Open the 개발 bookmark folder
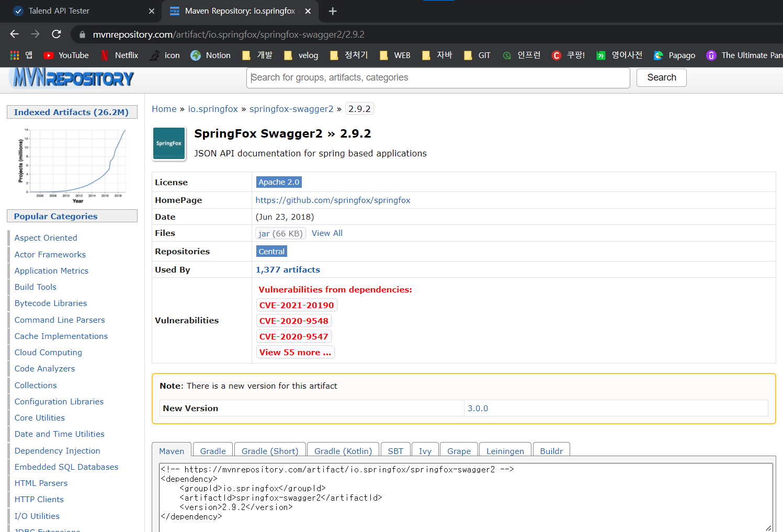 tap(257, 55)
